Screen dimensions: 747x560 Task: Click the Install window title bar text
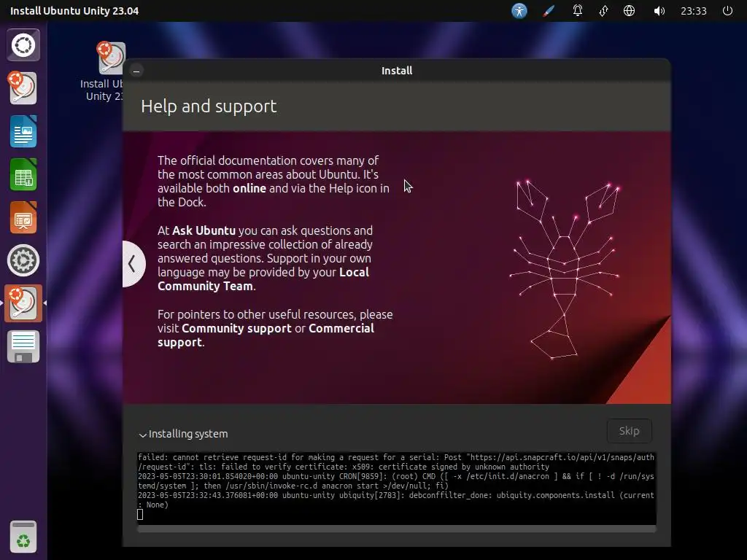click(x=397, y=71)
